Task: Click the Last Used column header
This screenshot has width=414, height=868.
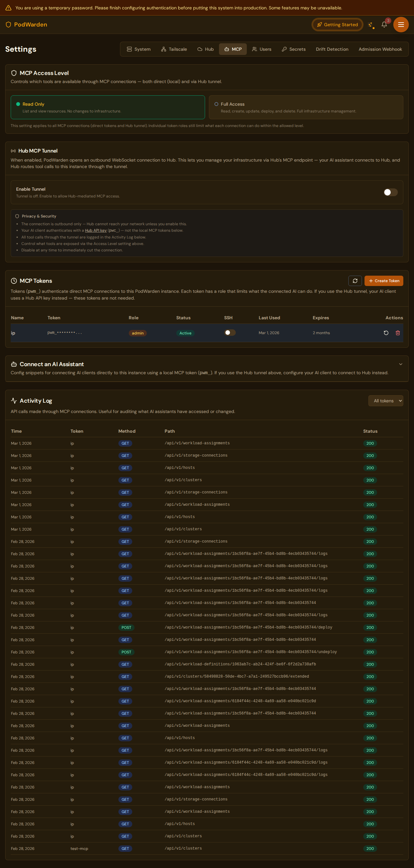Action: 269,318
